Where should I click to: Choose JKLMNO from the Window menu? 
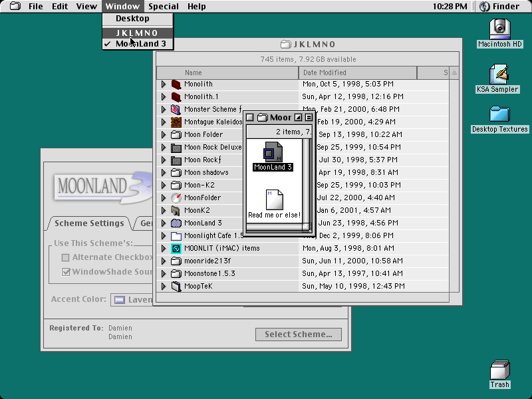tap(138, 33)
